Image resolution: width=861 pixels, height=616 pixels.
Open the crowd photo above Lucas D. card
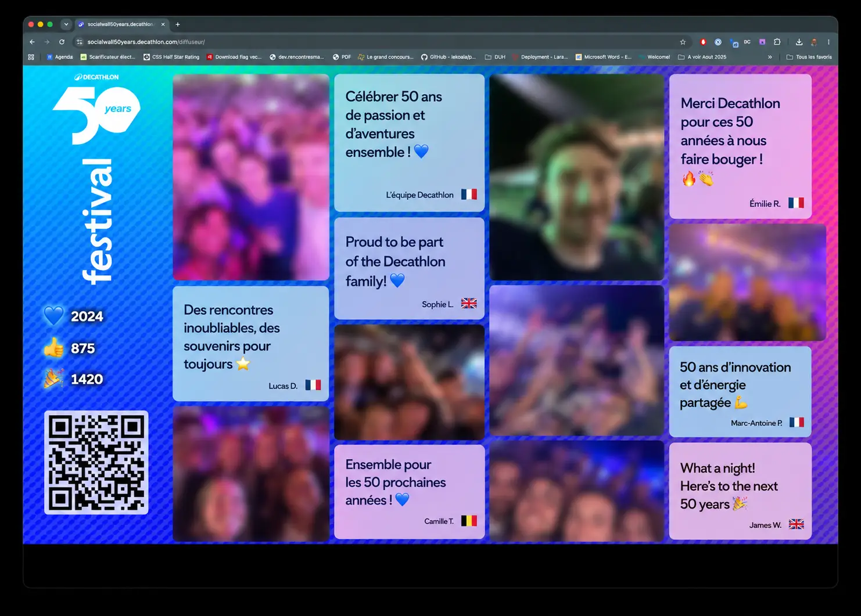point(251,177)
